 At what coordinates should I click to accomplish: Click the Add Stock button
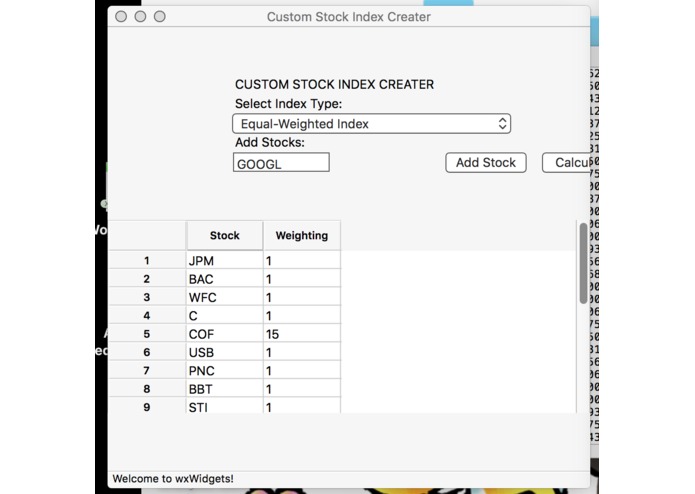tap(486, 163)
